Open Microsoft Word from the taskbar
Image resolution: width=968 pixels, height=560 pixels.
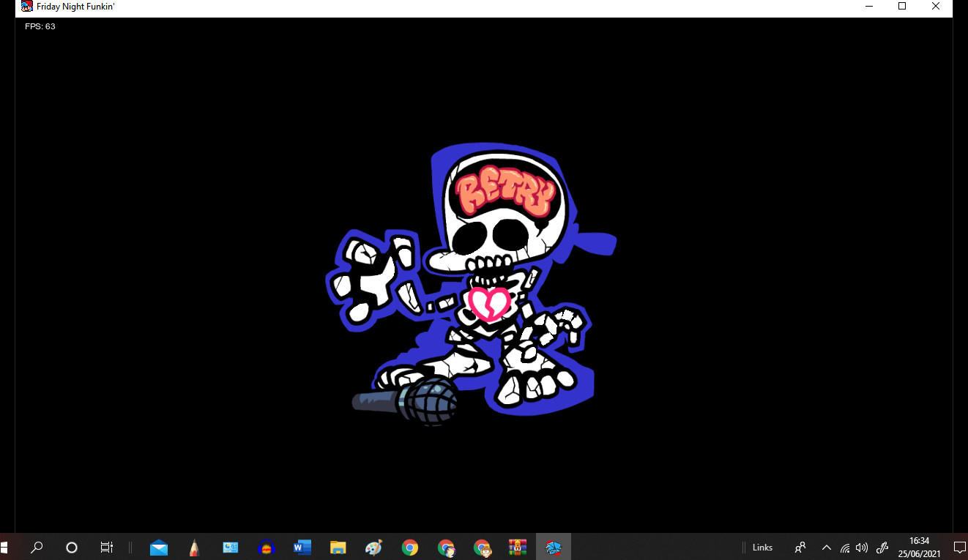pyautogui.click(x=302, y=546)
